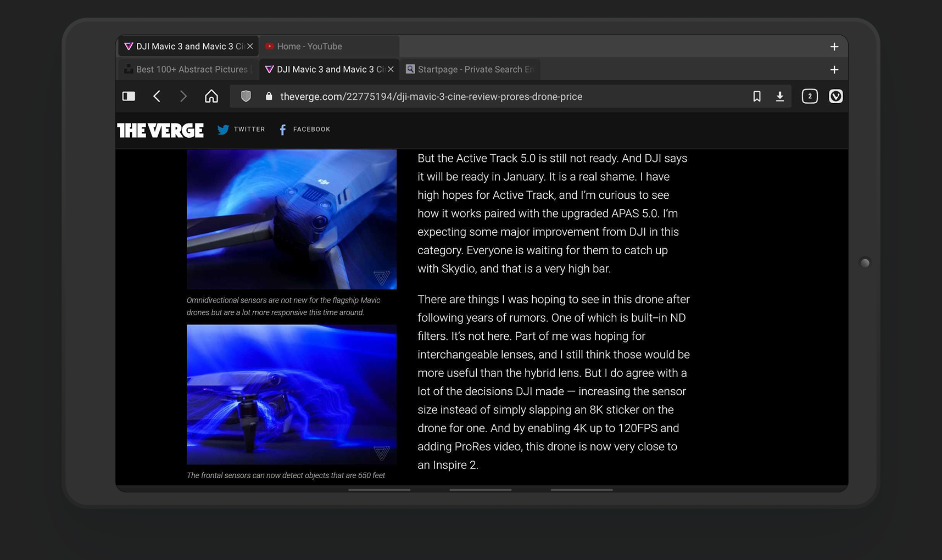The height and width of the screenshot is (560, 942).
Task: Bookmark the current page with the flag icon
Action: coord(757,96)
